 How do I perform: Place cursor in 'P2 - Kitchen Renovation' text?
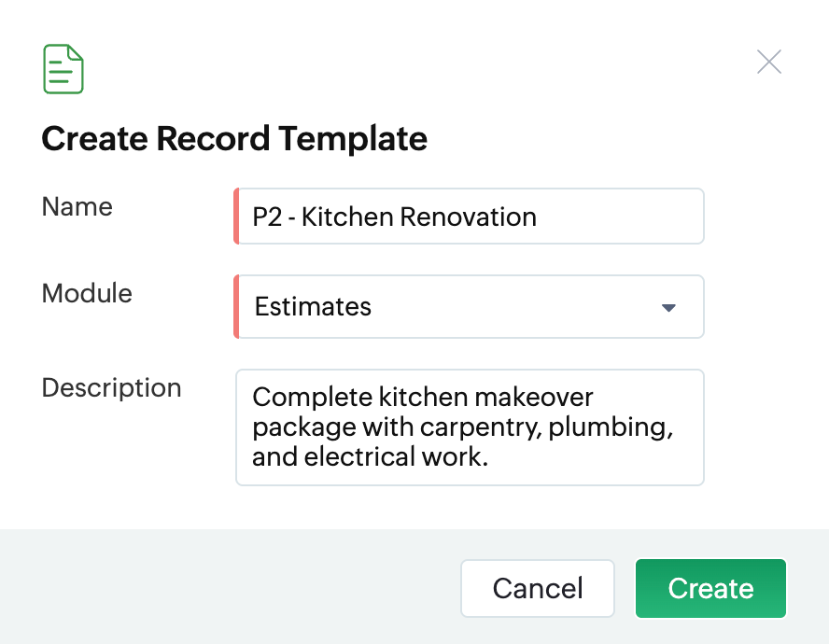tap(394, 217)
